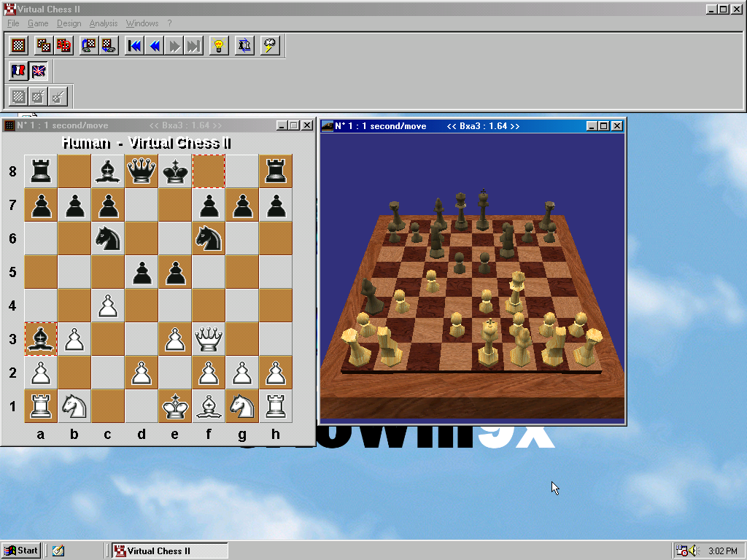Click the quick launch icon beside Start
This screenshot has width=747, height=560.
pyautogui.click(x=58, y=551)
